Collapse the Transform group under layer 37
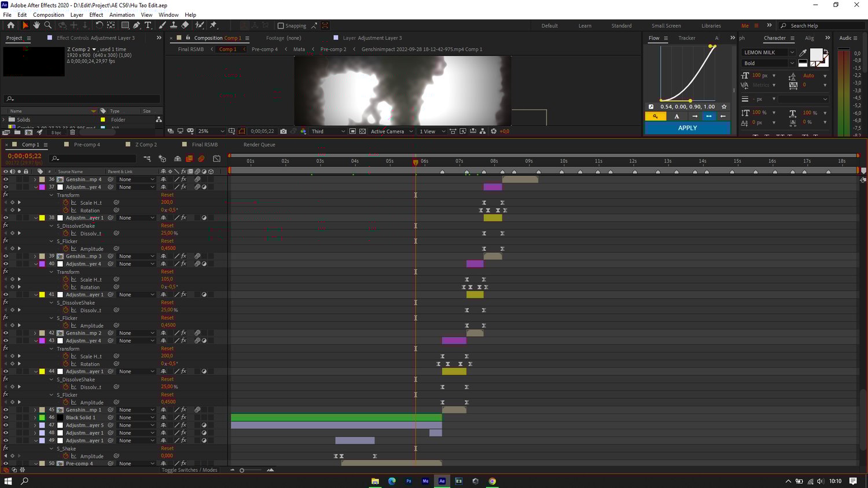 pyautogui.click(x=52, y=195)
